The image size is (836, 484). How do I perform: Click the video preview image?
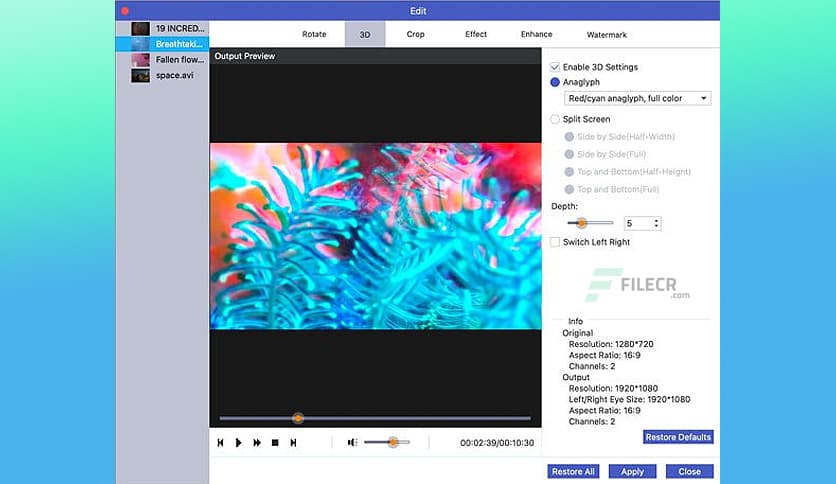[x=375, y=236]
